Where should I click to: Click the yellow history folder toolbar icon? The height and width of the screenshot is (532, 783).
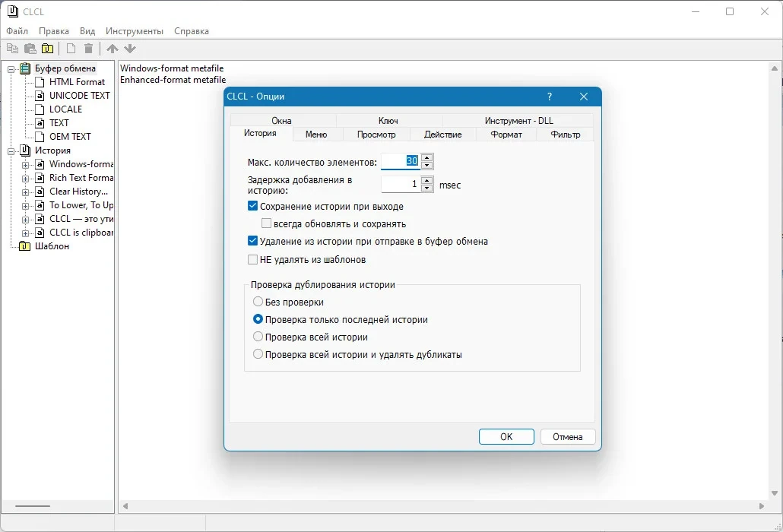(47, 49)
